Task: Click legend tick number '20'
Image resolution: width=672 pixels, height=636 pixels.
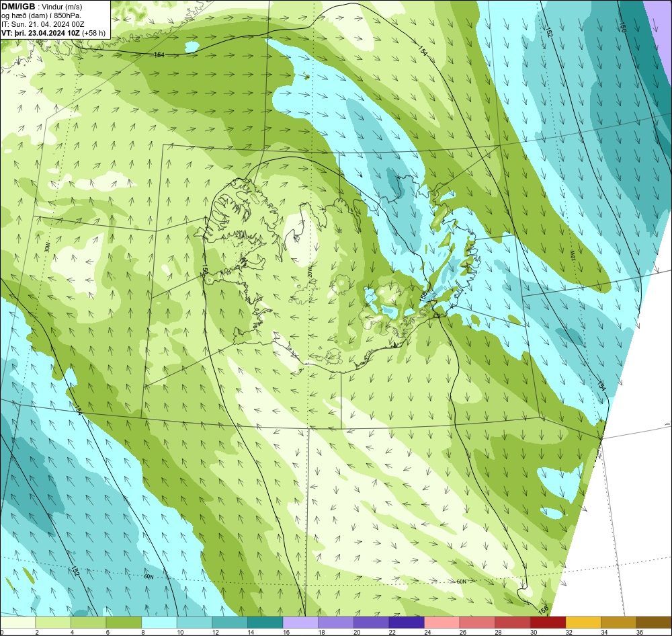Action: (357, 632)
